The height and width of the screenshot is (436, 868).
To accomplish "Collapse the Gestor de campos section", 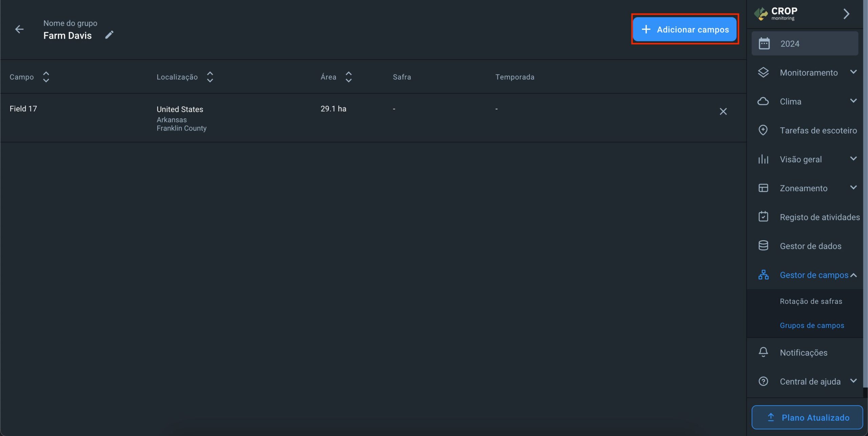I will [x=853, y=275].
